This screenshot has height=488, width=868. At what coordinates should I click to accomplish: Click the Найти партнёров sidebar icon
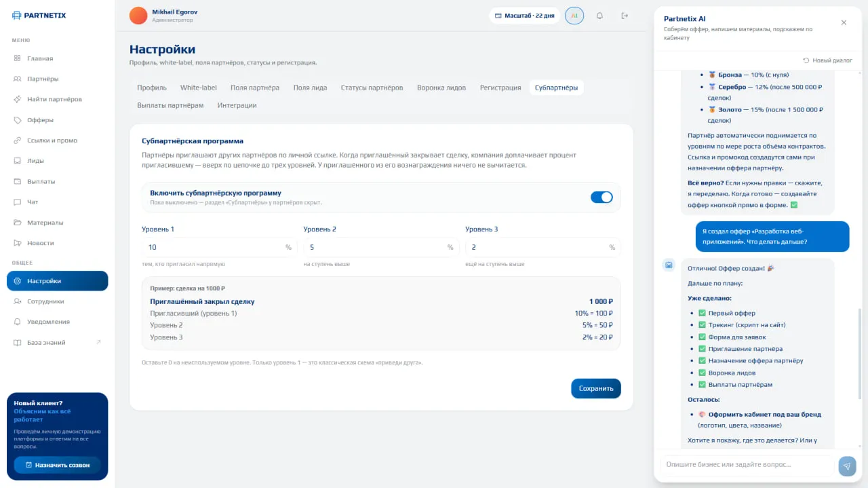click(x=18, y=99)
